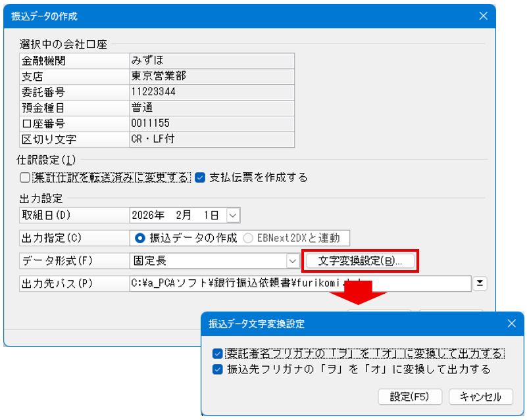Screen dimensions: 527x420
Task: Close the 振込データの作成 dialog
Action: [483, 16]
